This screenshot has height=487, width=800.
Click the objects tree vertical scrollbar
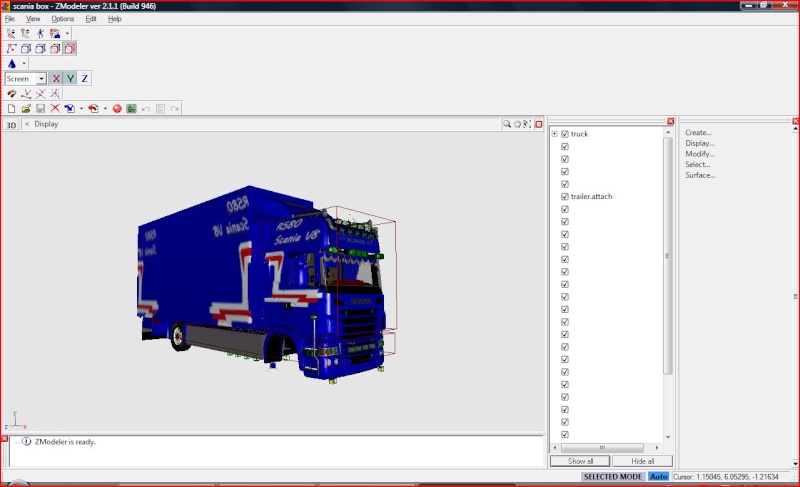click(x=667, y=256)
